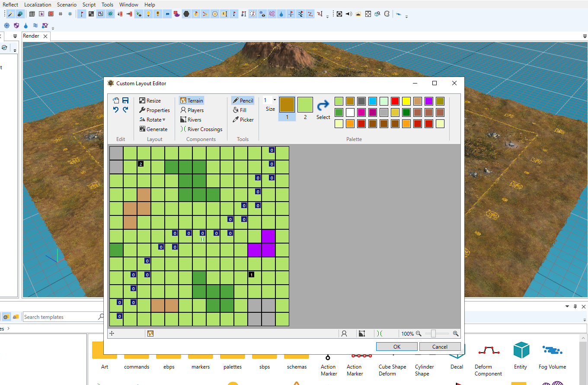The height and width of the screenshot is (385, 588).
Task: Pick the purple palette swatch
Action: click(x=429, y=101)
